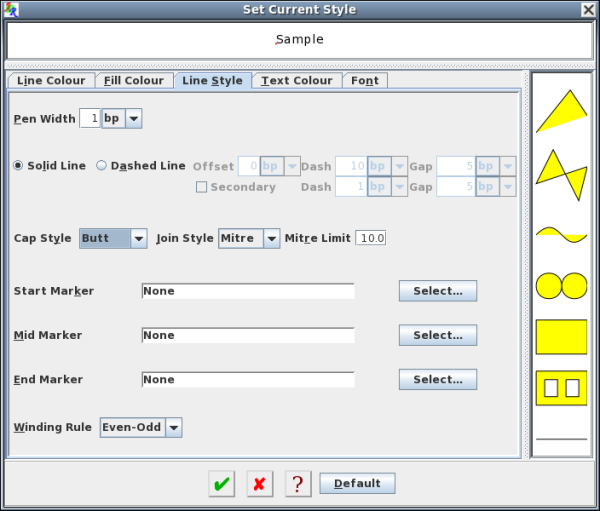Viewport: 600px width, 511px height.
Task: Click the application icon in title bar
Action: pos(11,10)
